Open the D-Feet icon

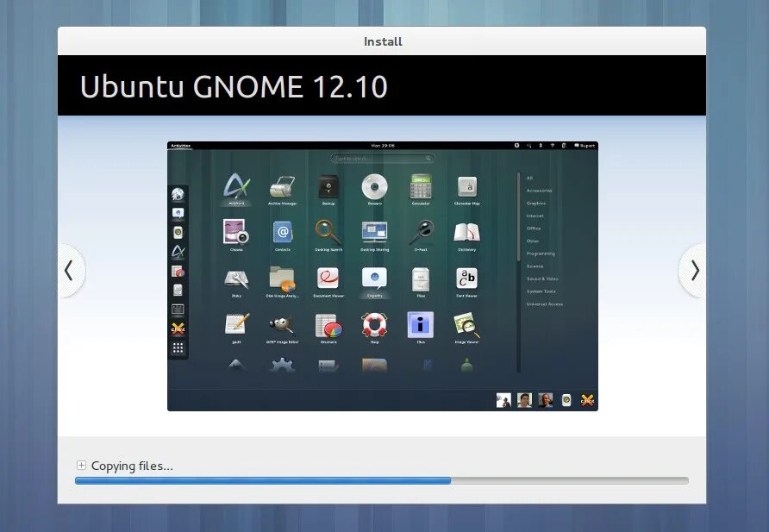(x=422, y=232)
